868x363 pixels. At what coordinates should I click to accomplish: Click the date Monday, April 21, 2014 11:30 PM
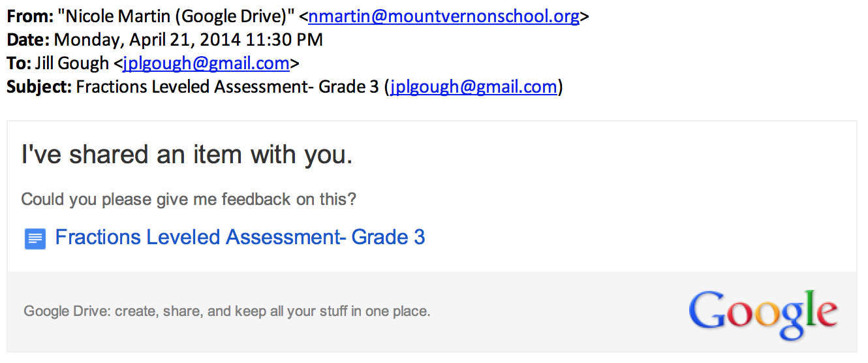click(x=188, y=40)
